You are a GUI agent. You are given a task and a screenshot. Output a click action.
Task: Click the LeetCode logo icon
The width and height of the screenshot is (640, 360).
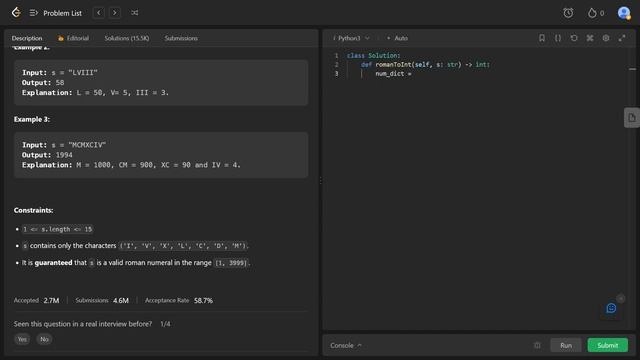[x=16, y=13]
